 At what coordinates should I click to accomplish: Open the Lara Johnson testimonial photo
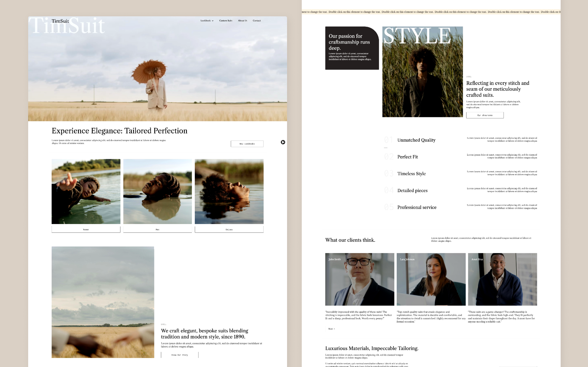[x=431, y=279]
